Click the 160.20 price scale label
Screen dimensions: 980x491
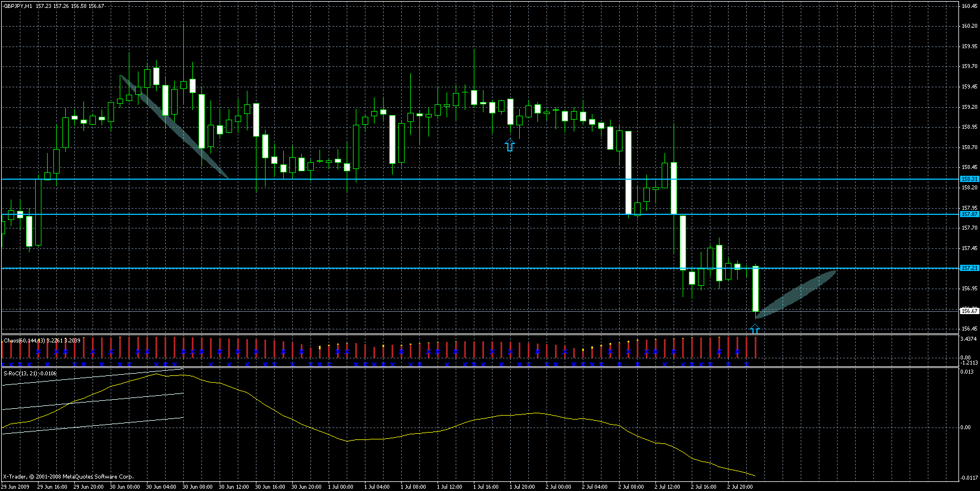(969, 26)
